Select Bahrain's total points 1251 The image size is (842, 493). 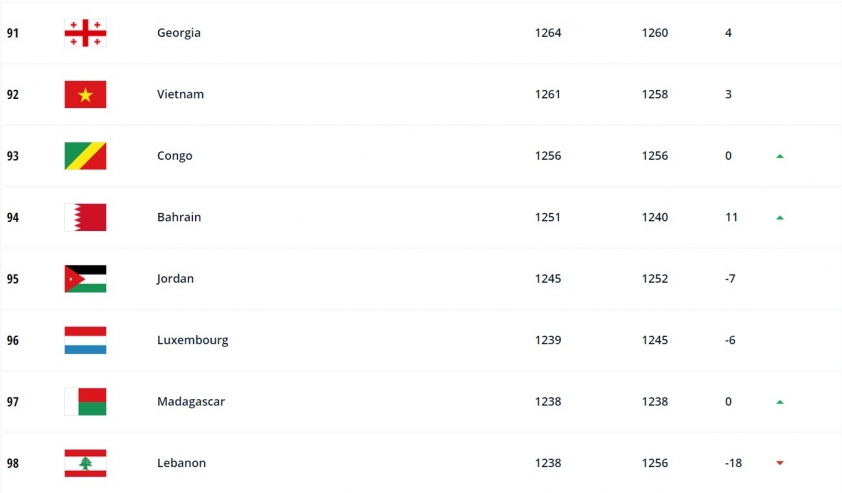(x=548, y=217)
